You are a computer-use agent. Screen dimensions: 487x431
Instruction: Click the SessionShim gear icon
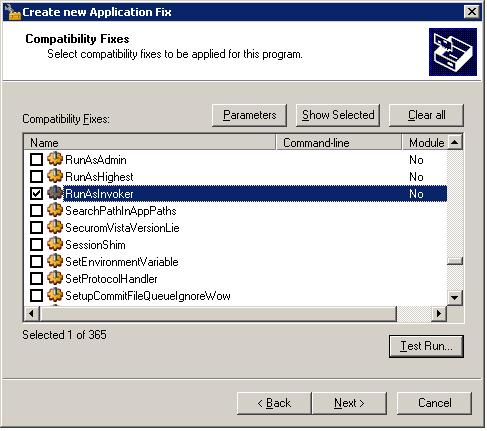[x=55, y=244]
